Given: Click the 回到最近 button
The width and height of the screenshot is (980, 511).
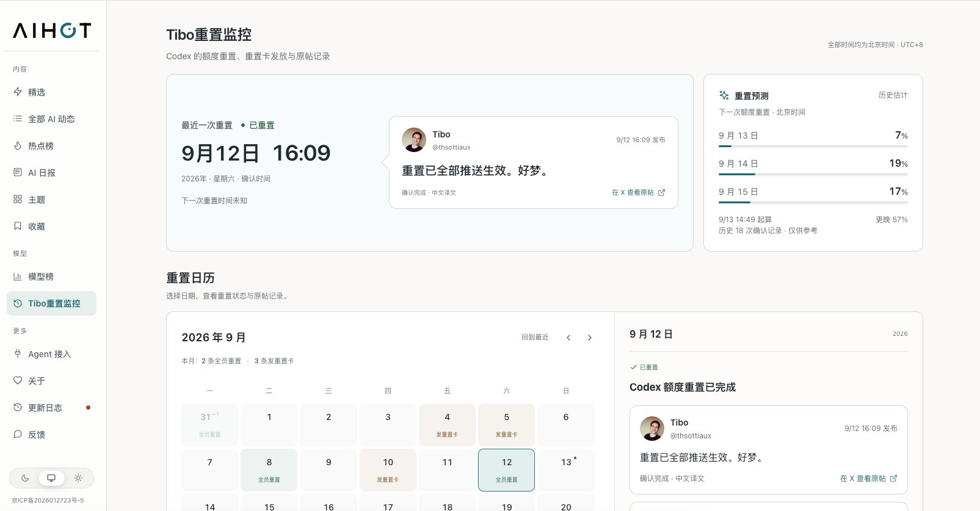Looking at the screenshot, I should tap(535, 337).
